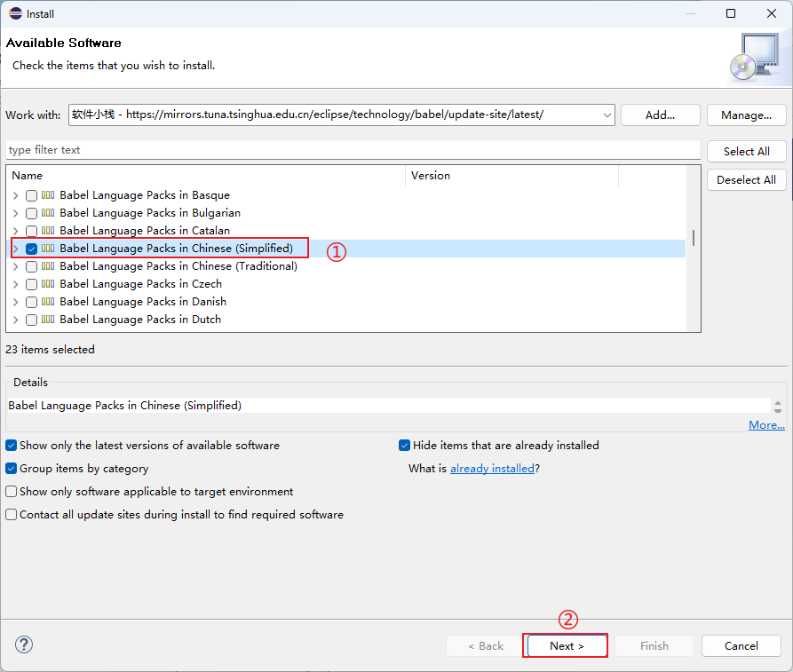Expand the Bulgarian language pack tree node
Image resolution: width=793 pixels, height=672 pixels.
pyautogui.click(x=16, y=213)
